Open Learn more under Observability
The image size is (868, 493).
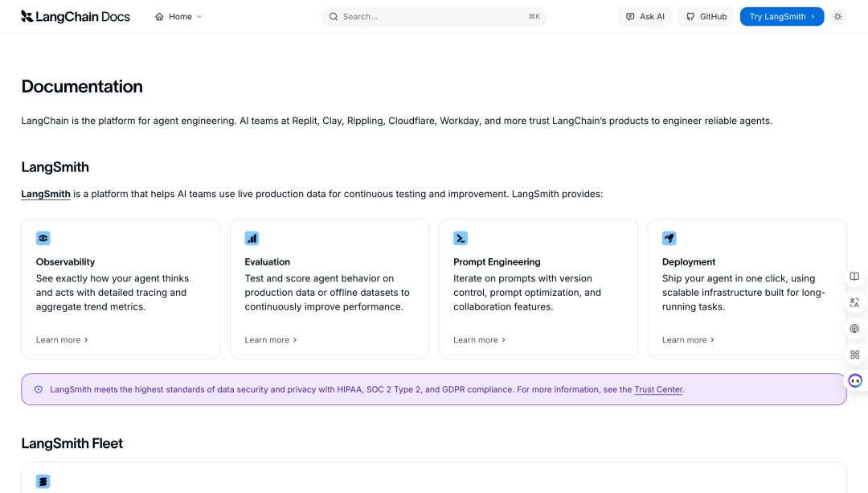coord(62,339)
